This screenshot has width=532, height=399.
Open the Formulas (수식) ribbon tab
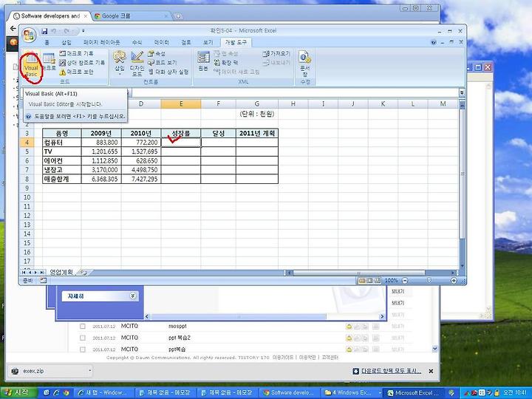tap(137, 42)
